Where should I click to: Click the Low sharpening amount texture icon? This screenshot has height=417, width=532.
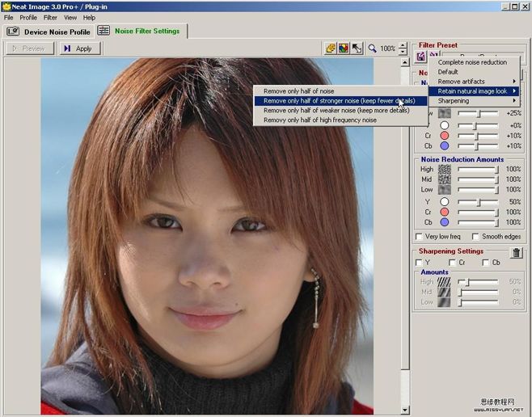[444, 302]
